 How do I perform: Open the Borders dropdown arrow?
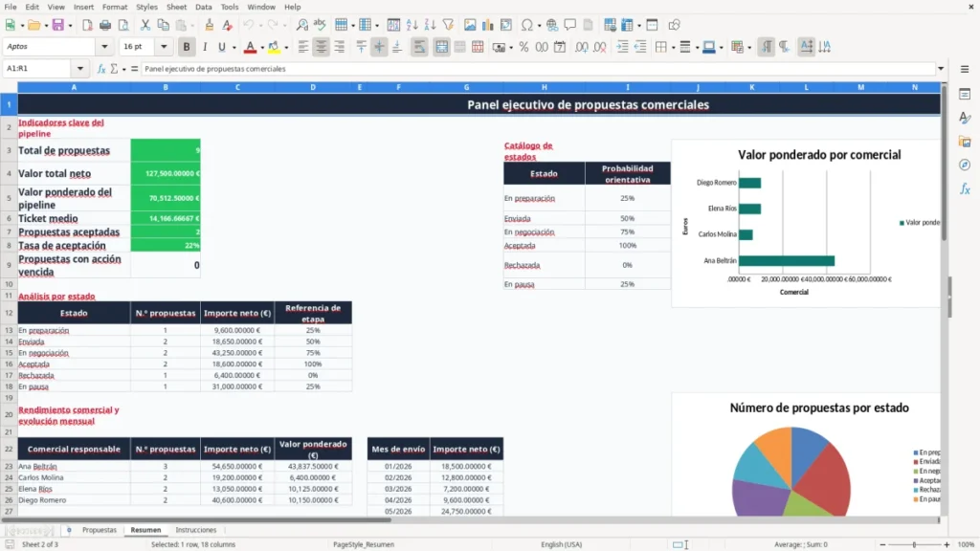(673, 48)
